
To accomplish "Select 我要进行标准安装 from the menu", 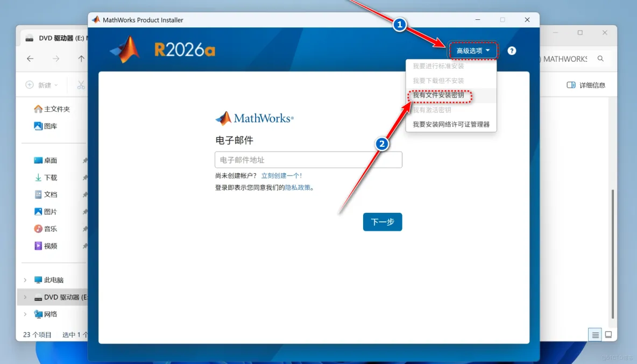I will pos(438,66).
